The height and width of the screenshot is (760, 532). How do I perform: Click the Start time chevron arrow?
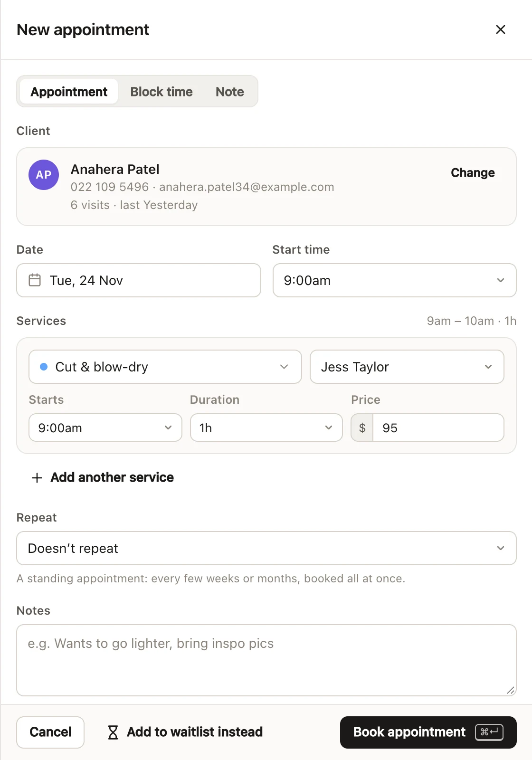coord(500,280)
